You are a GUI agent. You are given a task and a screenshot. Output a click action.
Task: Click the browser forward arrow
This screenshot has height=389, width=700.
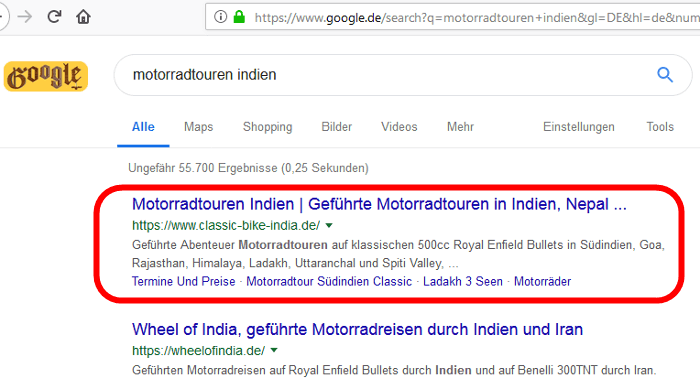25,17
